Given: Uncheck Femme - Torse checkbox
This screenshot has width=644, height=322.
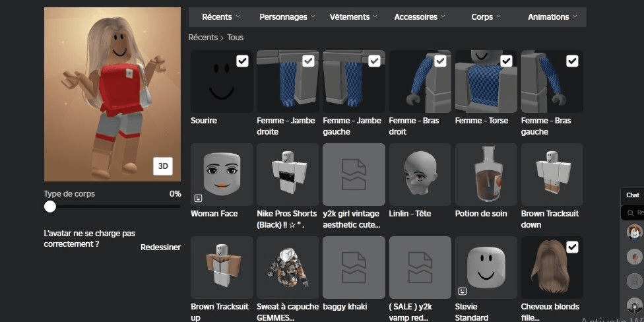Looking at the screenshot, I should tap(506, 61).
